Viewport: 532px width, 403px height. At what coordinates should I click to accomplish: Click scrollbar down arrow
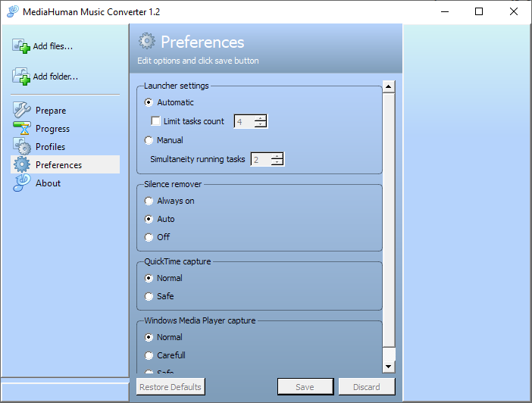pos(389,367)
